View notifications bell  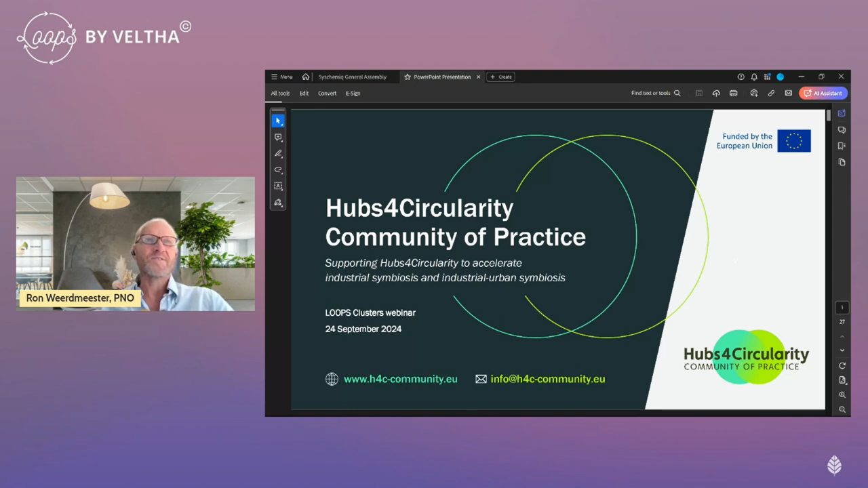754,77
